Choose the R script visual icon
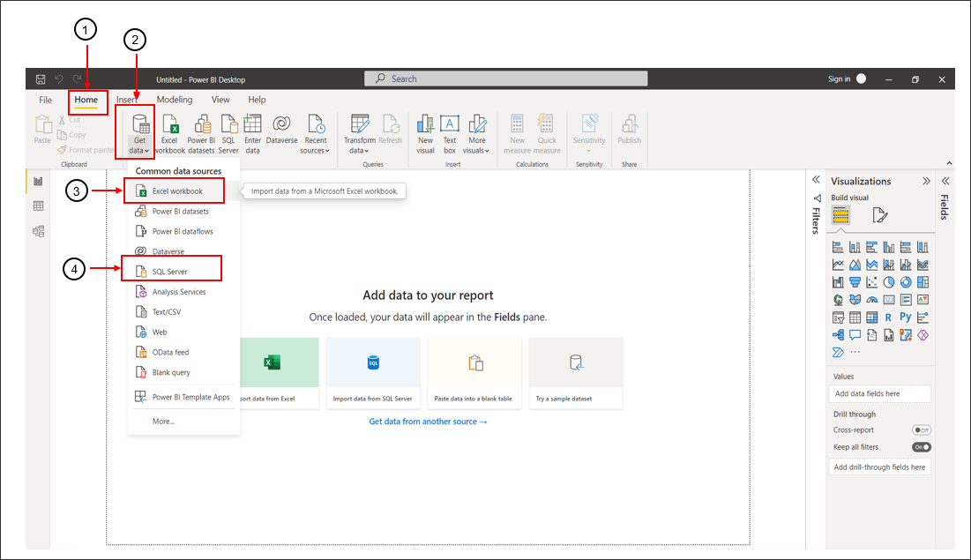Screen dimensions: 971x560 click(889, 317)
